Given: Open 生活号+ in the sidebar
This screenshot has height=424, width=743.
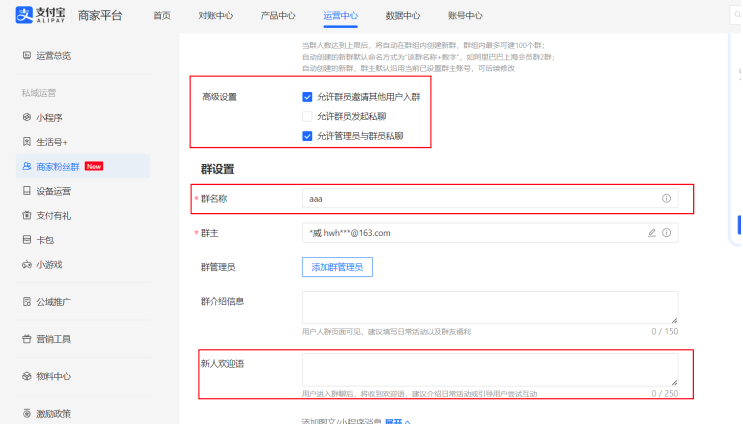Looking at the screenshot, I should pyautogui.click(x=51, y=141).
